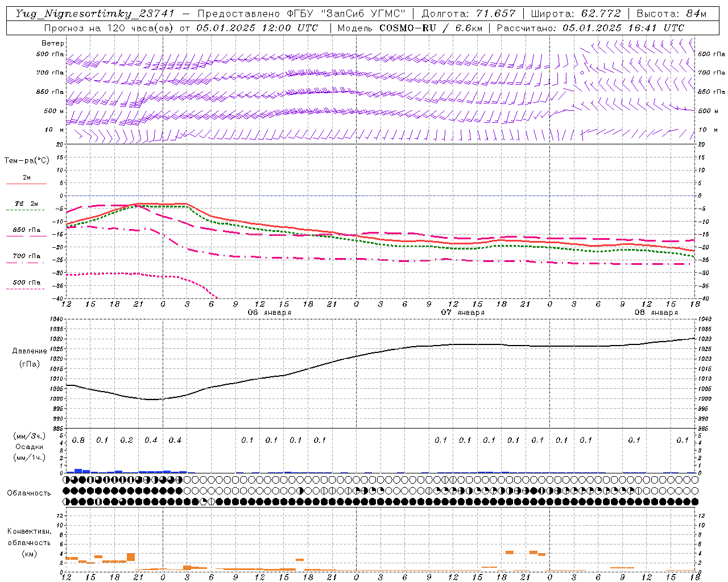Click the latitude value Широта: 62.772
The width and height of the screenshot is (728, 582).
576,14
